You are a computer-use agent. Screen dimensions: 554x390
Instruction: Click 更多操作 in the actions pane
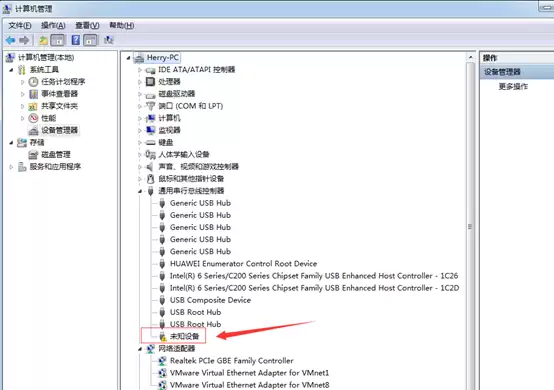coord(513,87)
